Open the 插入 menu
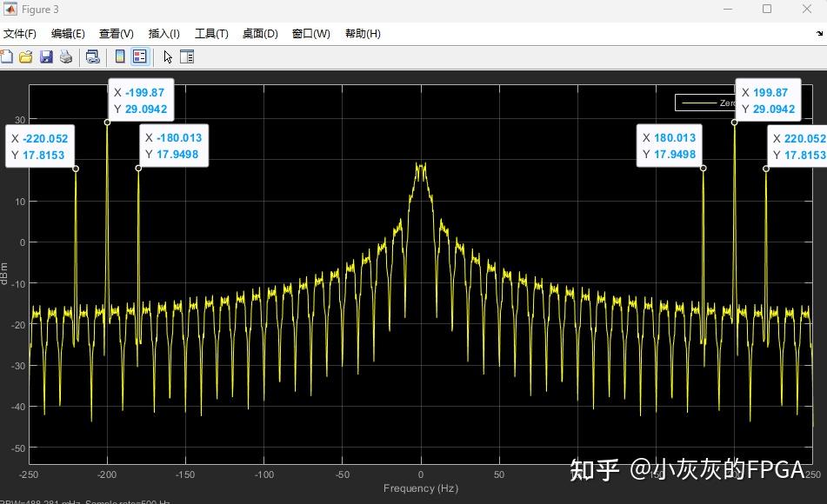This screenshot has width=827, height=504. click(x=163, y=34)
